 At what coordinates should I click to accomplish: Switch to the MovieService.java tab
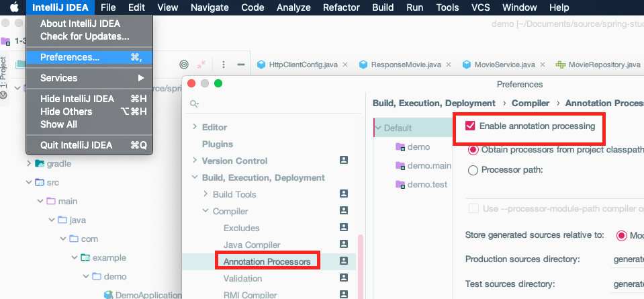pyautogui.click(x=504, y=65)
